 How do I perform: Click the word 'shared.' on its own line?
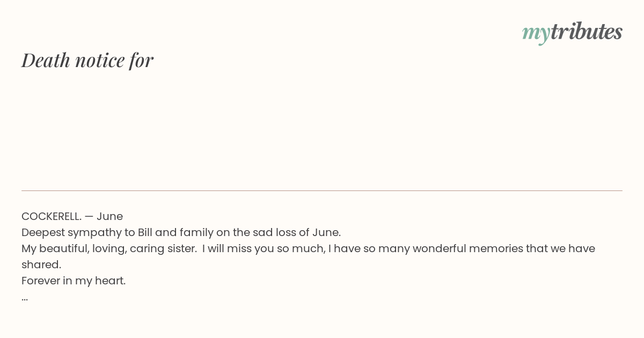(41, 264)
